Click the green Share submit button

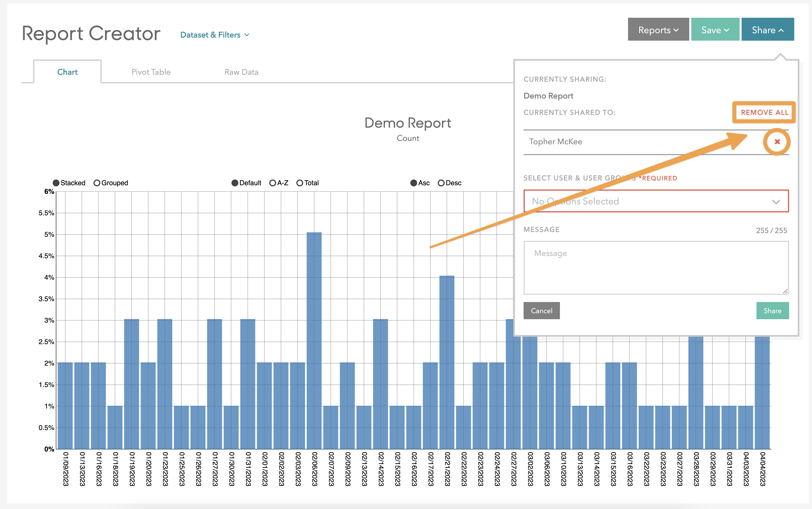772,310
